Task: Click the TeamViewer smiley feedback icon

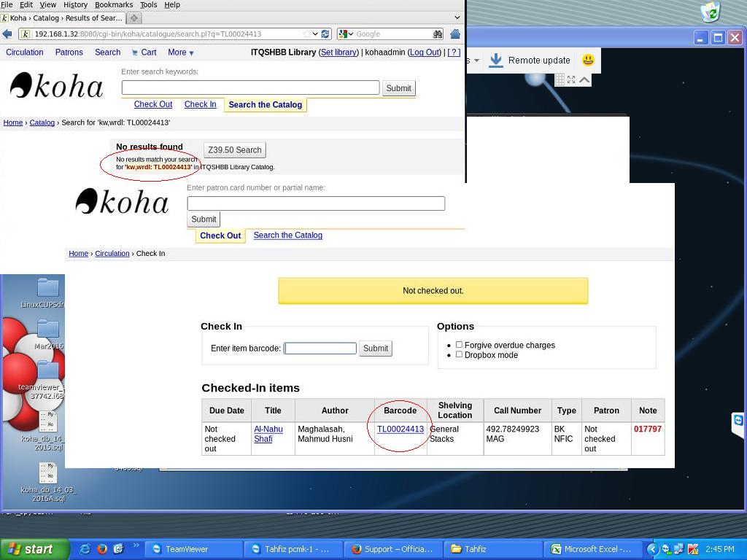Action: click(588, 60)
